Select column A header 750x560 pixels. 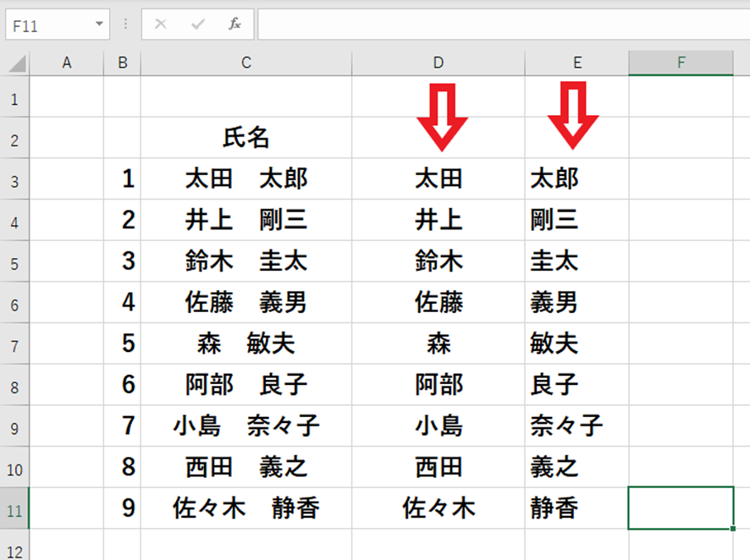pos(67,63)
